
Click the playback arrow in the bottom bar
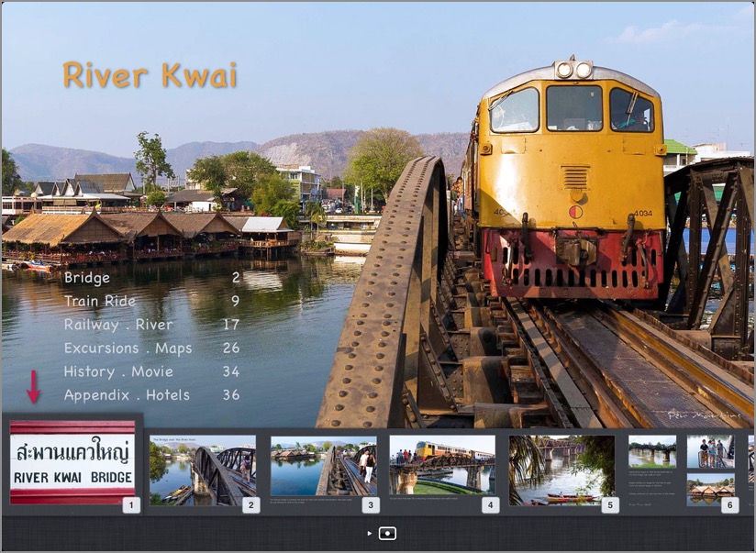(x=371, y=532)
